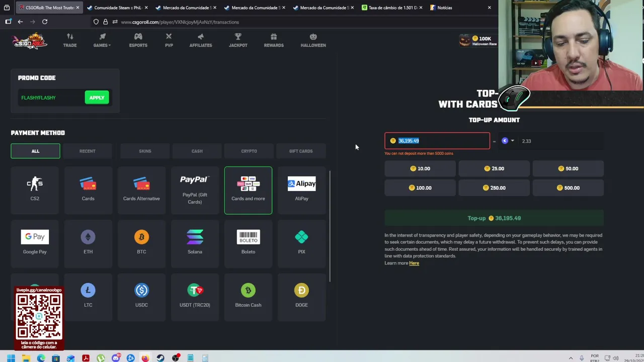Click the browser address bar URL
This screenshot has width=644, height=362.
coord(180,22)
